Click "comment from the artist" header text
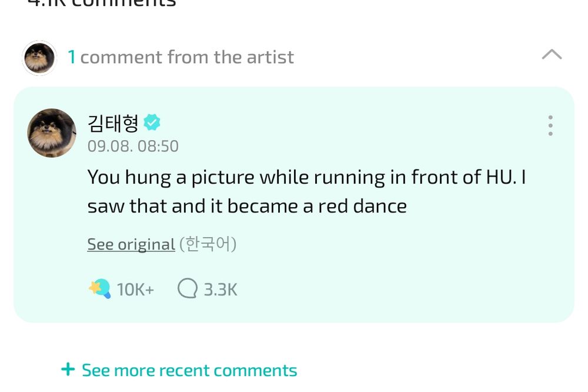588x392 pixels. [x=187, y=57]
